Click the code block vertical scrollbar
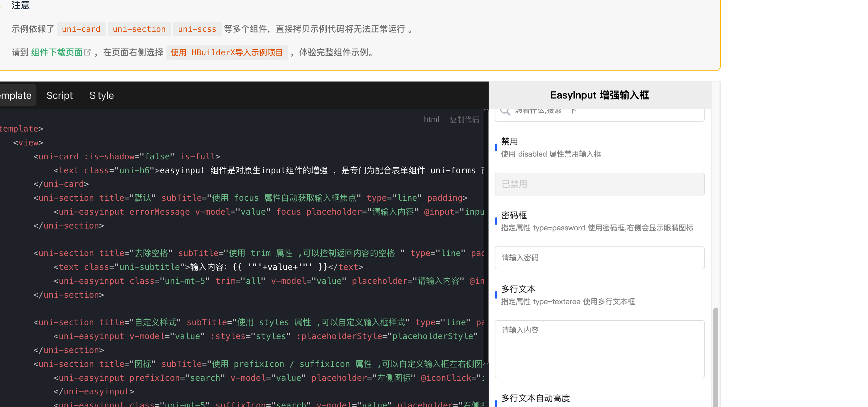 (486, 236)
